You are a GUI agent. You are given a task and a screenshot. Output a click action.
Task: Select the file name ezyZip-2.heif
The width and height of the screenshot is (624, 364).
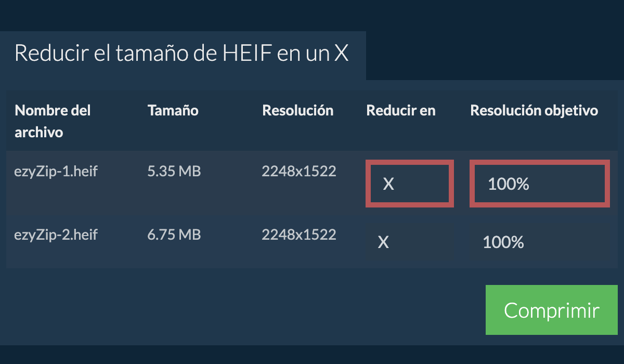point(56,235)
